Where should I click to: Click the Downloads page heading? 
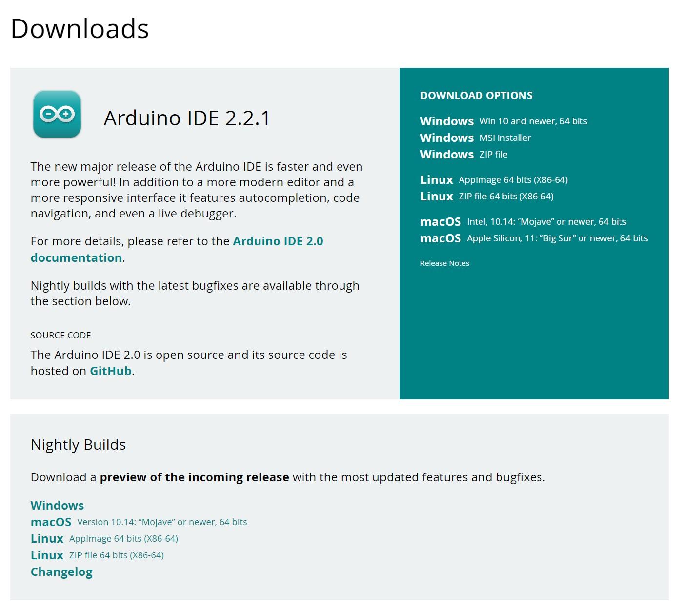click(x=80, y=28)
